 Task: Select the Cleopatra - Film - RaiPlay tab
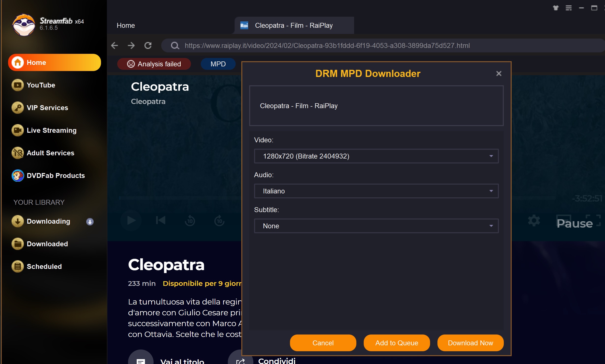[x=294, y=25]
